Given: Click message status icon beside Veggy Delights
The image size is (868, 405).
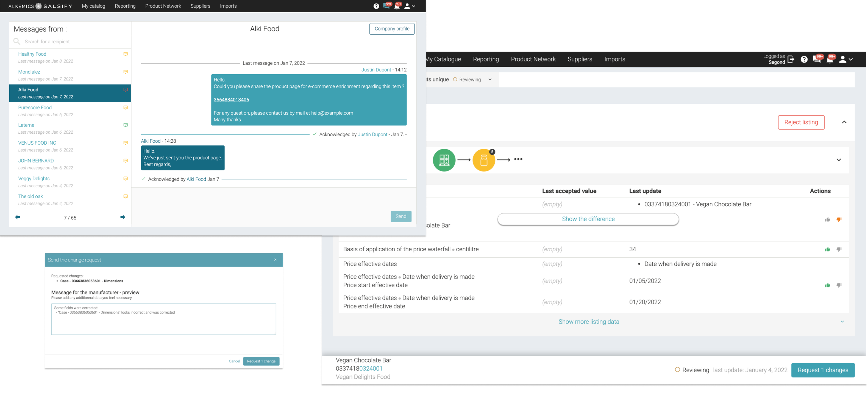Looking at the screenshot, I should point(125,179).
